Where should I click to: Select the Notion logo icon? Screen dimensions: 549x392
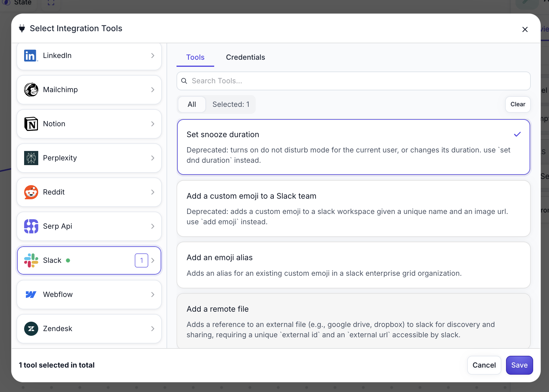(31, 124)
